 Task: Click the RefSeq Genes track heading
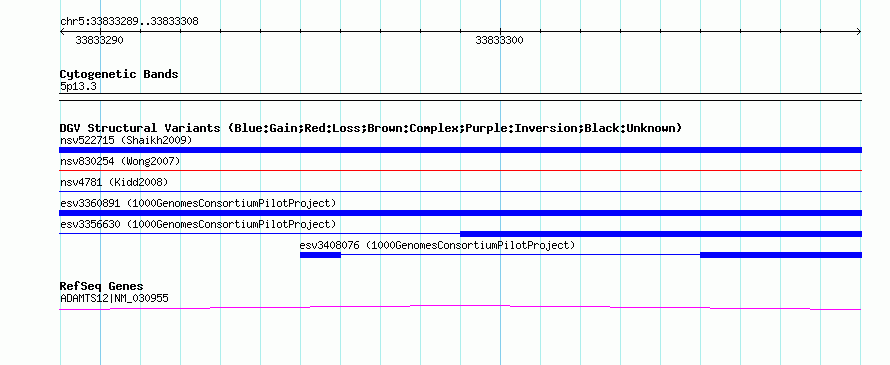(x=101, y=286)
